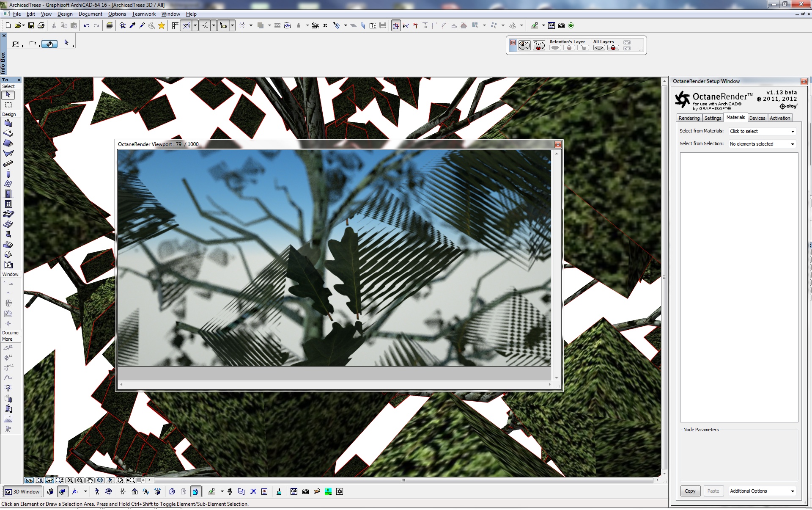
Task: Select the Marquee tool in Toolbox
Action: tap(8, 105)
